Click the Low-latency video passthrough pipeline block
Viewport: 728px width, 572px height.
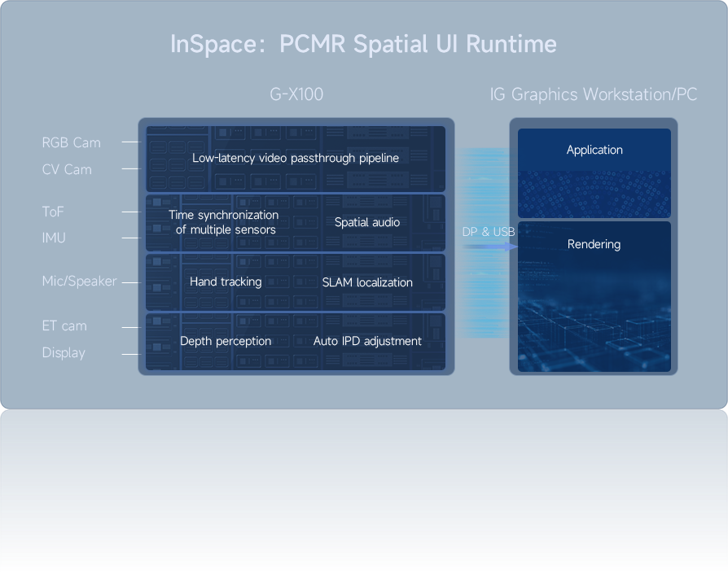click(296, 158)
